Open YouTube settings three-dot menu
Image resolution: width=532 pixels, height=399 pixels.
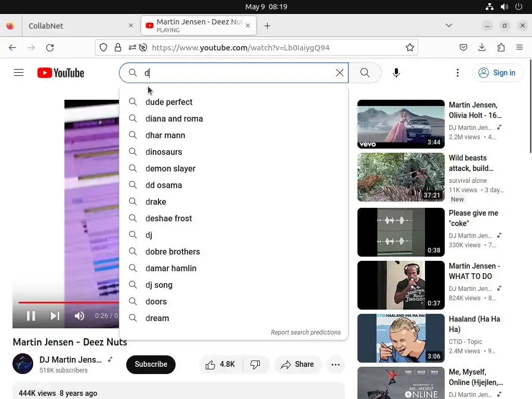(x=457, y=73)
